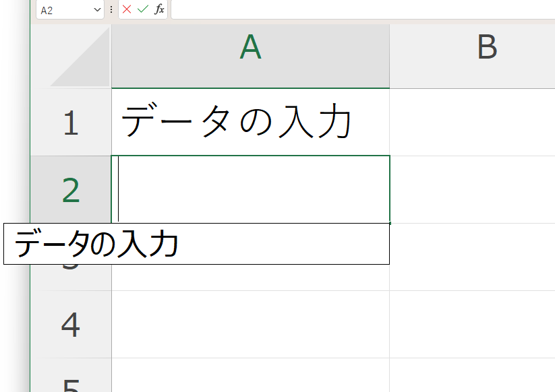Select row 2 header
Viewport: 555px width, 392px height.
click(71, 191)
